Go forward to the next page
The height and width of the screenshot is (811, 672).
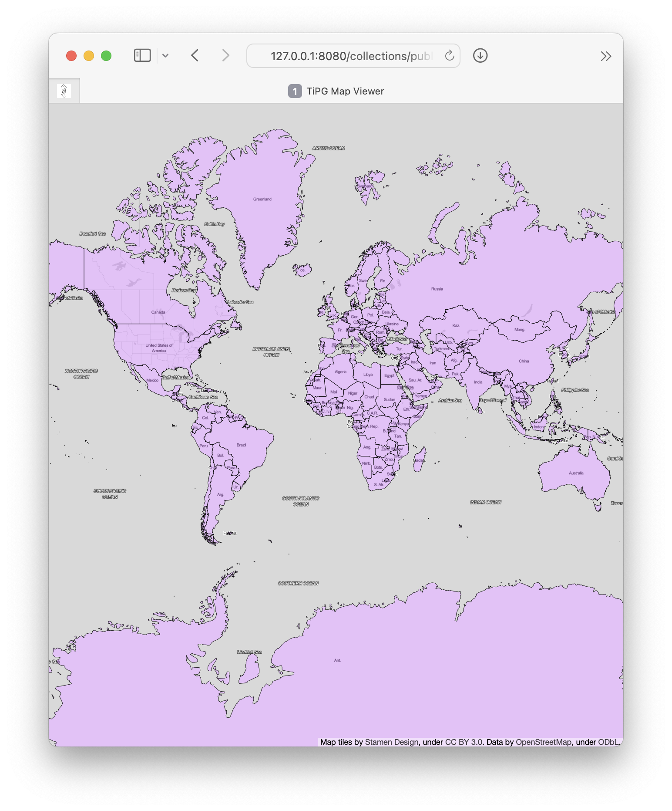click(225, 56)
